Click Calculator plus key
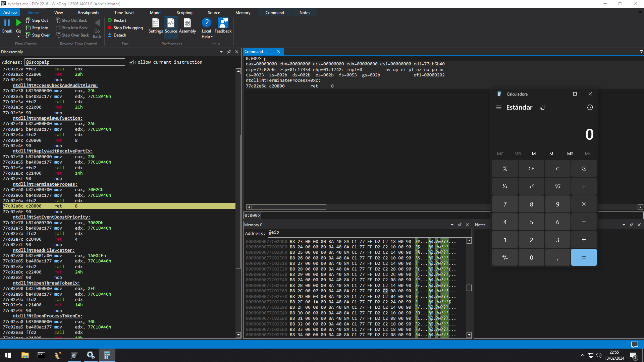 584,240
